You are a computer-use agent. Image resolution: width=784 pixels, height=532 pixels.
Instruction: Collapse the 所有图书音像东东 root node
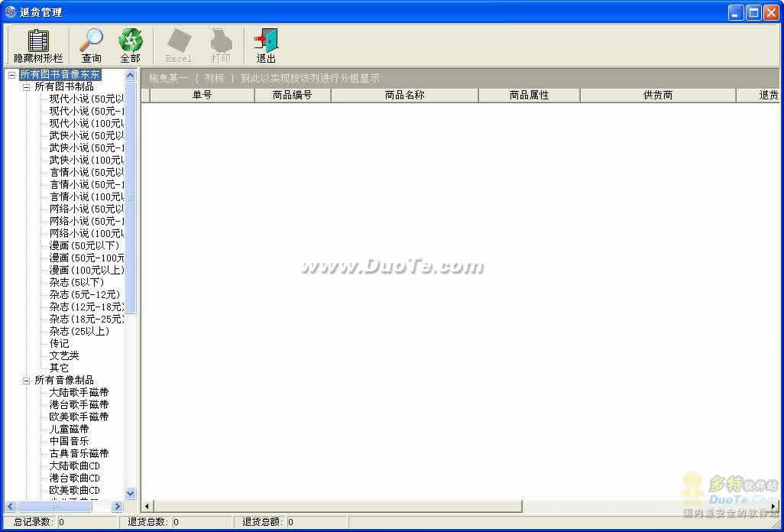point(11,75)
